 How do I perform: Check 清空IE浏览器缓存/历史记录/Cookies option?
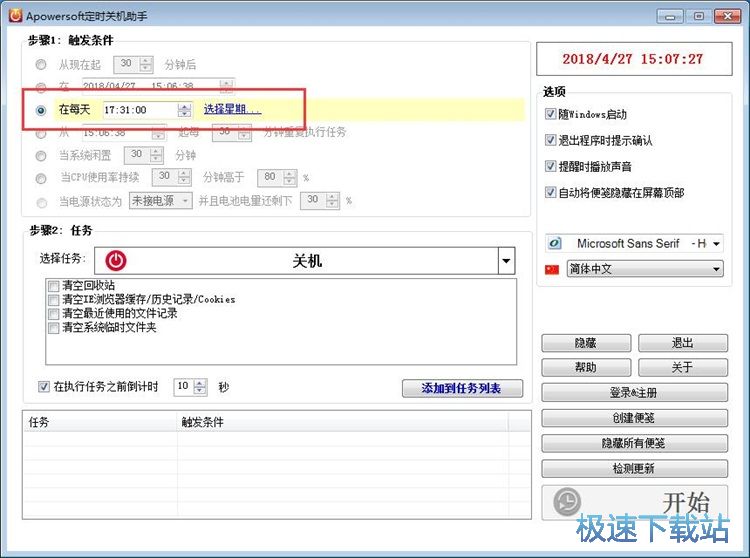pos(54,300)
